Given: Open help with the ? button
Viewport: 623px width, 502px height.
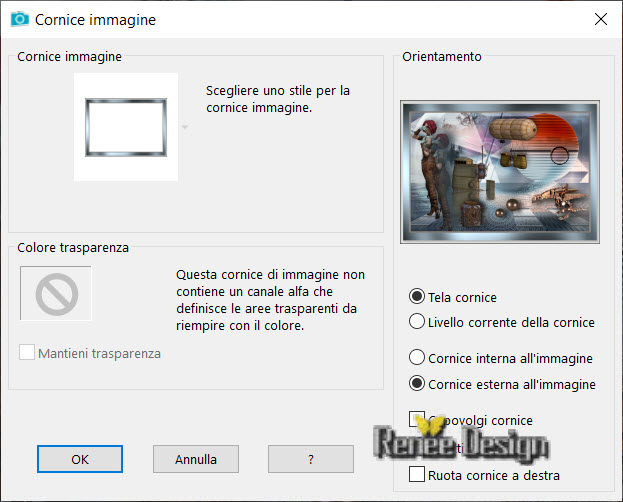Looking at the screenshot, I should pos(311,459).
